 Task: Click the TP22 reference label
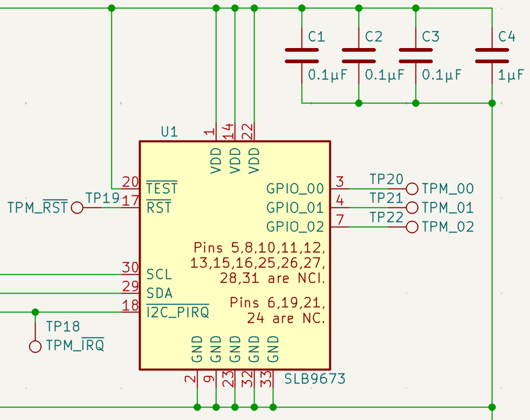pos(386,217)
